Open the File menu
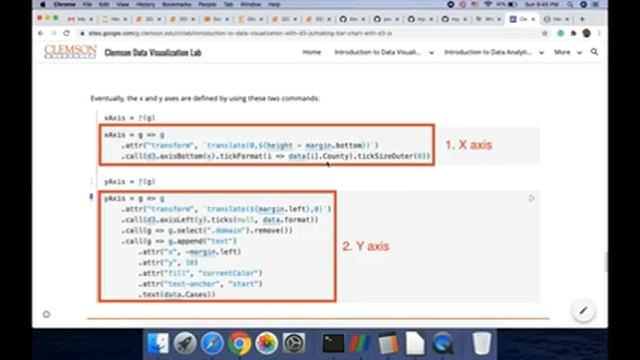The height and width of the screenshot is (360, 640). pos(87,4)
